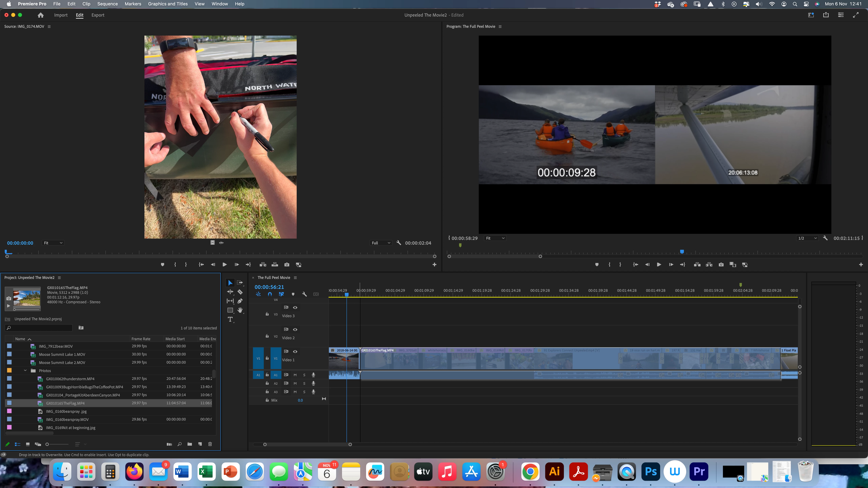
Task: Mute audio track A1
Action: click(295, 375)
